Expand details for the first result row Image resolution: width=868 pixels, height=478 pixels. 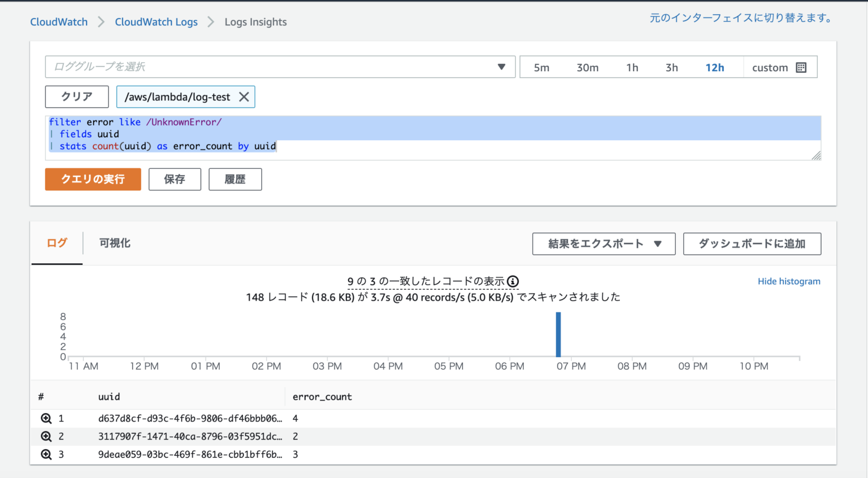click(46, 418)
